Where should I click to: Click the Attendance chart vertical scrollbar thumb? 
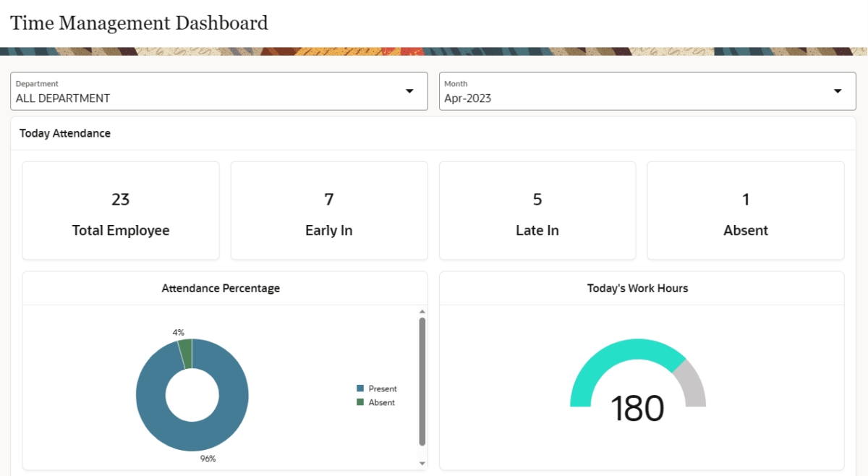pyautogui.click(x=422, y=381)
